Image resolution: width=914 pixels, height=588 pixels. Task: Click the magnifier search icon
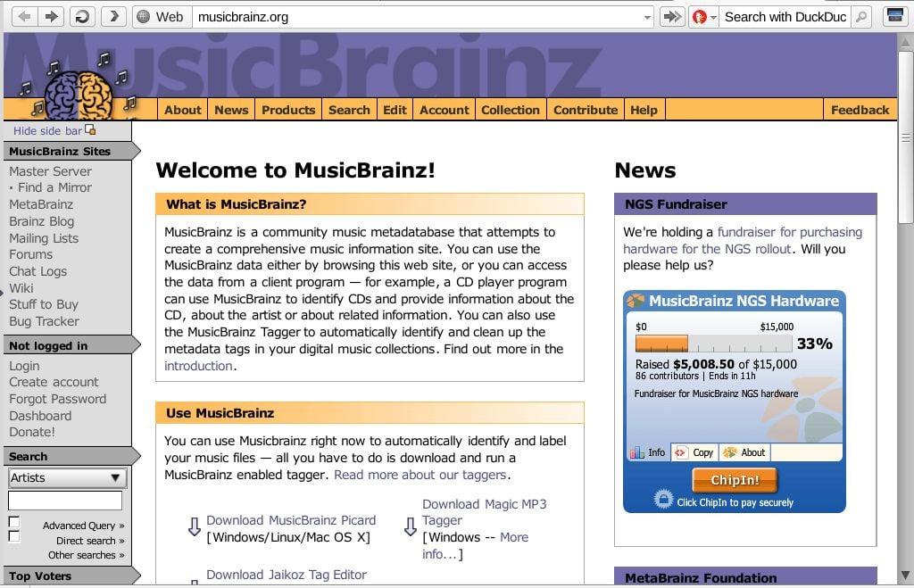coord(861,17)
